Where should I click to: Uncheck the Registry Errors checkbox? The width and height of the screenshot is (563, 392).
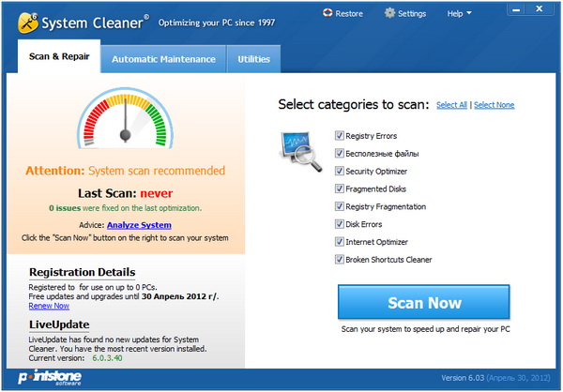pyautogui.click(x=340, y=136)
